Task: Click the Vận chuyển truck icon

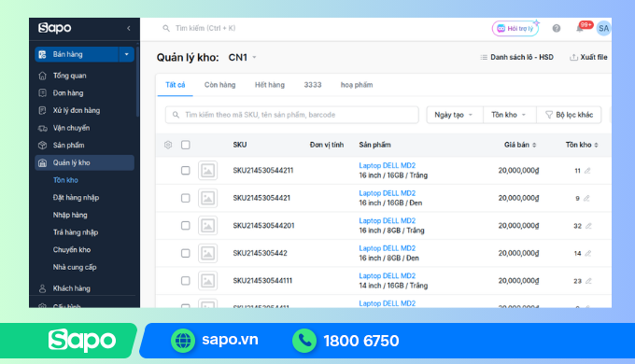Action: coord(42,128)
